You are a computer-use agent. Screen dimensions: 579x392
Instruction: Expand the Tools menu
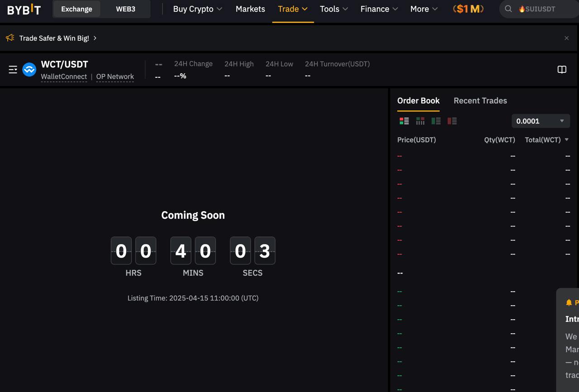pos(334,9)
